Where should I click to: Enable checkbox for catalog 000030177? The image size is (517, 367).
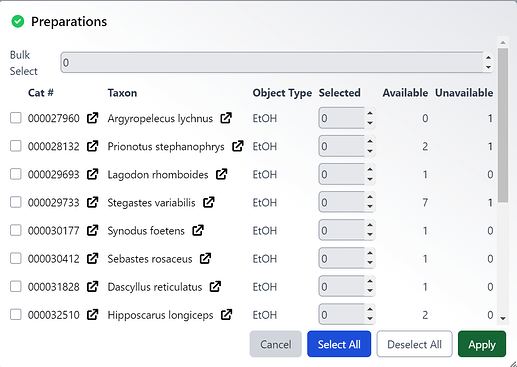pos(16,230)
